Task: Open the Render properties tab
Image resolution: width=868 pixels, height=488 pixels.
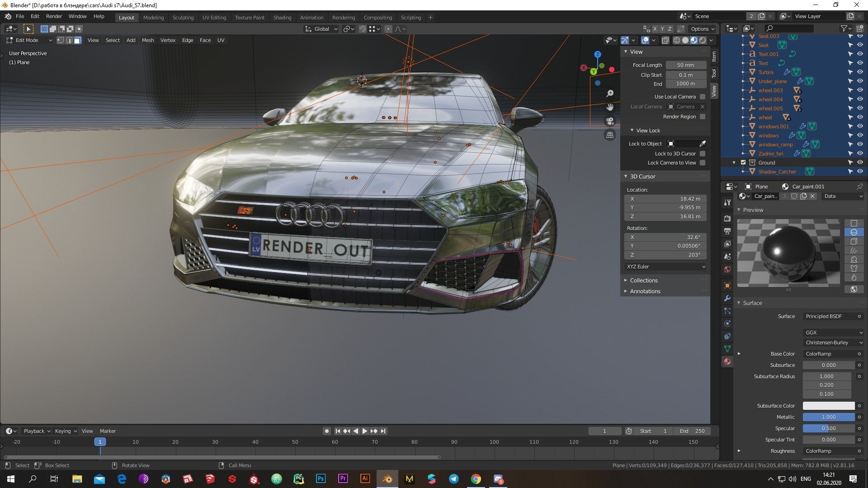Action: (727, 219)
